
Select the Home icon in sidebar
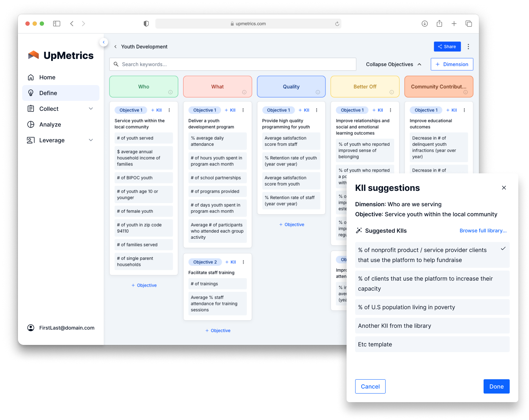click(31, 77)
